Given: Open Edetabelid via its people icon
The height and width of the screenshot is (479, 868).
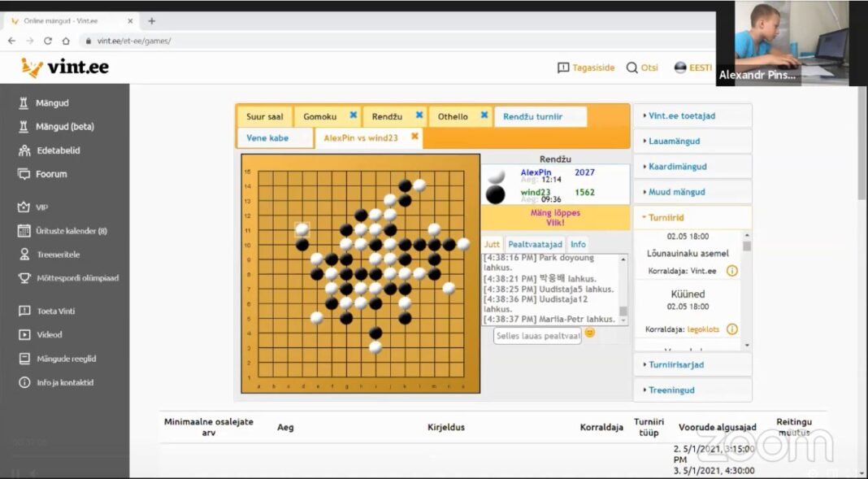Looking at the screenshot, I should coord(24,150).
